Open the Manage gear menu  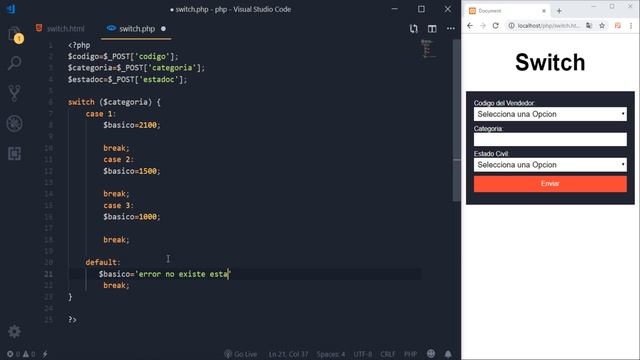pos(14,331)
